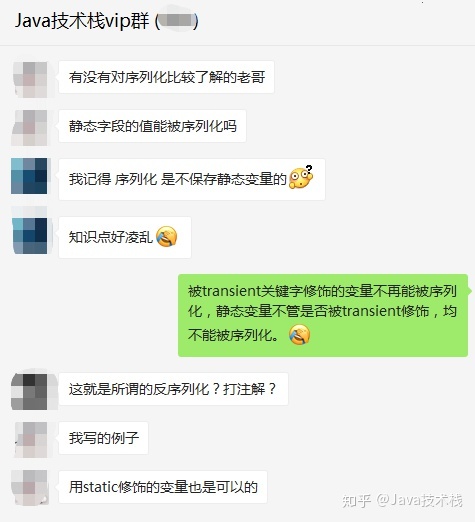Click the confused question-mark emoji
475x522 pixels.
coord(301,177)
